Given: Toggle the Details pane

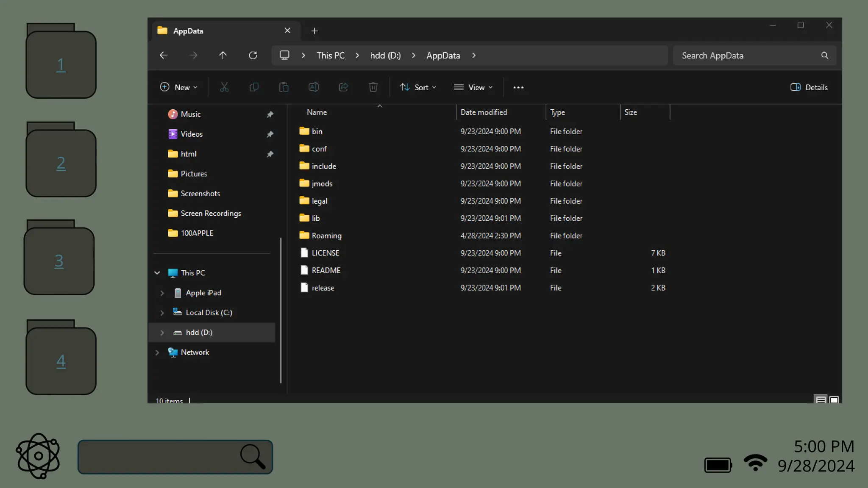Looking at the screenshot, I should 809,87.
